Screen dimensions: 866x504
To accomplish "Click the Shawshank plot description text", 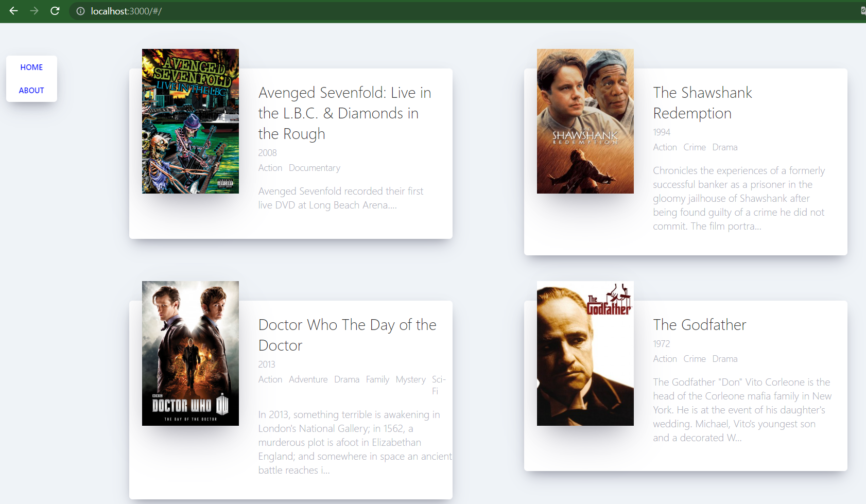I will 739,198.
